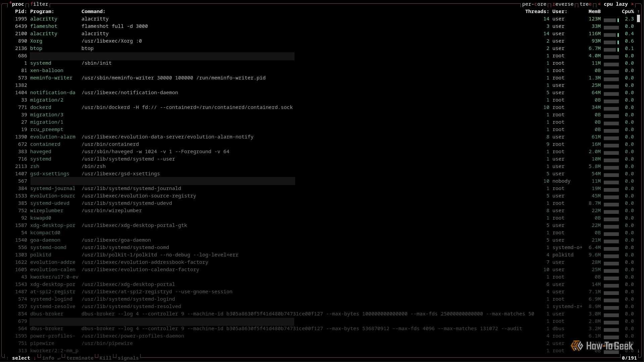Click the scrollbar handle at top right
This screenshot has height=362, width=644.
(x=638, y=19)
